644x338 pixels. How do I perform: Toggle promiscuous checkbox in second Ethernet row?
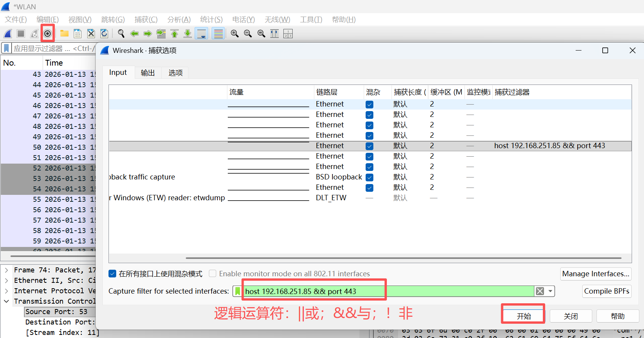coord(369,115)
